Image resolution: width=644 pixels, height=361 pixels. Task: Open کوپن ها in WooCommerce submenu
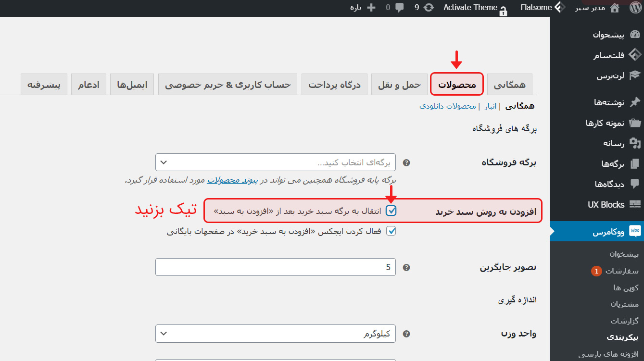[626, 287]
